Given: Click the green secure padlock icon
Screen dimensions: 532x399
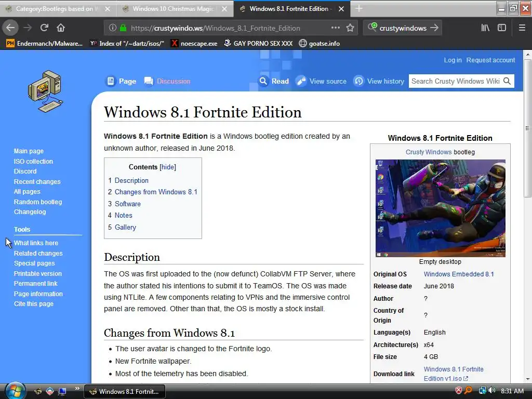Looking at the screenshot, I should point(123,28).
